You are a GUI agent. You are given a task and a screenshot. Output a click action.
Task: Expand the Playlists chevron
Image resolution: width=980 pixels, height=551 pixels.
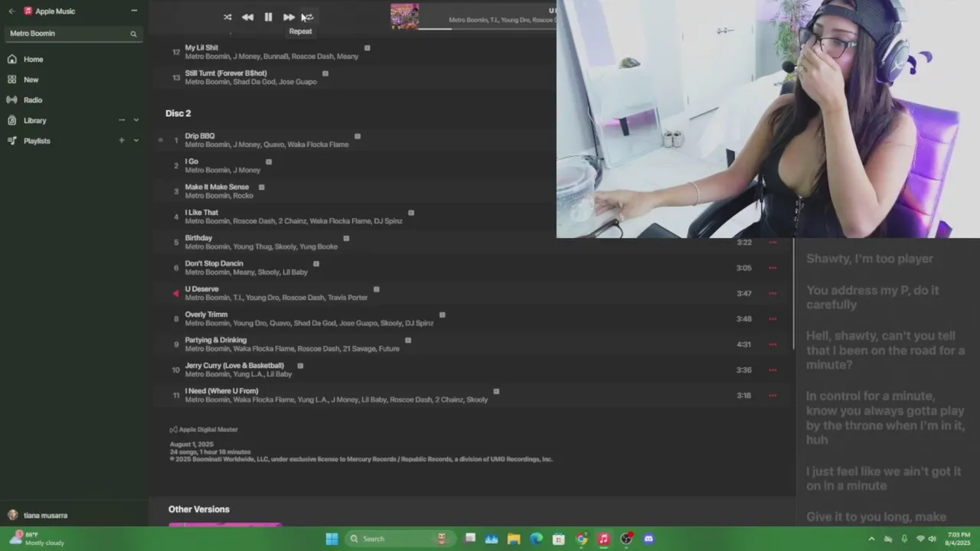(x=136, y=141)
